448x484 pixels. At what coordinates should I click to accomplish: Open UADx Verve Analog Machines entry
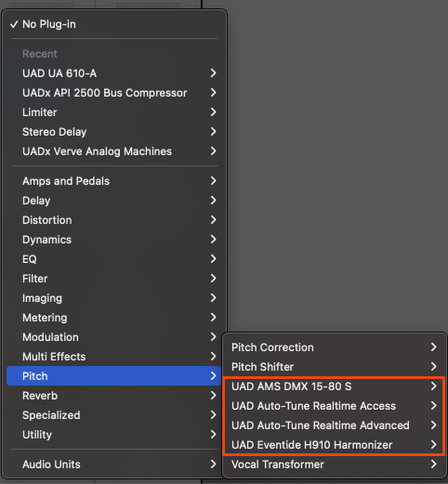coord(113,151)
